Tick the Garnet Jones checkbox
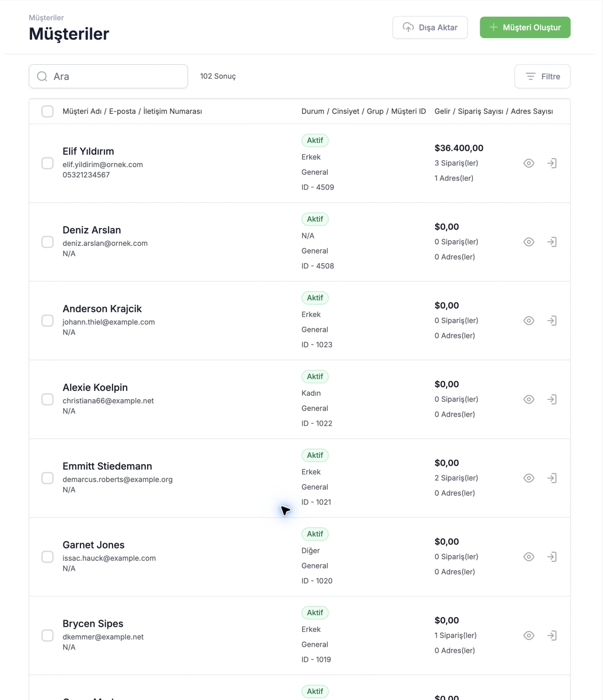Image resolution: width=603 pixels, height=700 pixels. [47, 557]
